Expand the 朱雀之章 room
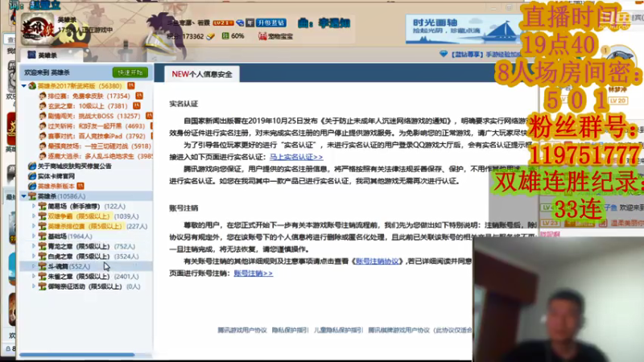Screen dimensions: 644x362 click(34, 276)
